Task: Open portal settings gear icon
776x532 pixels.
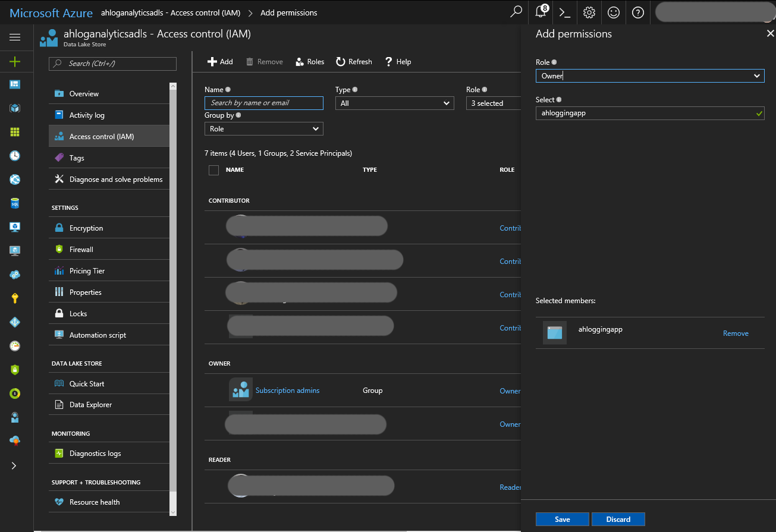Action: [x=589, y=12]
